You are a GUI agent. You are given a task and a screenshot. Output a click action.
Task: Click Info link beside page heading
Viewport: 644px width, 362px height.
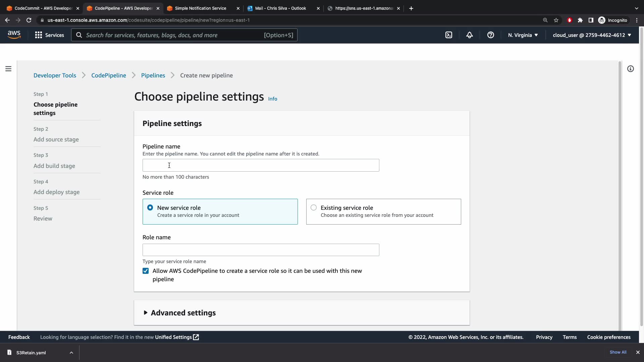coord(272,99)
